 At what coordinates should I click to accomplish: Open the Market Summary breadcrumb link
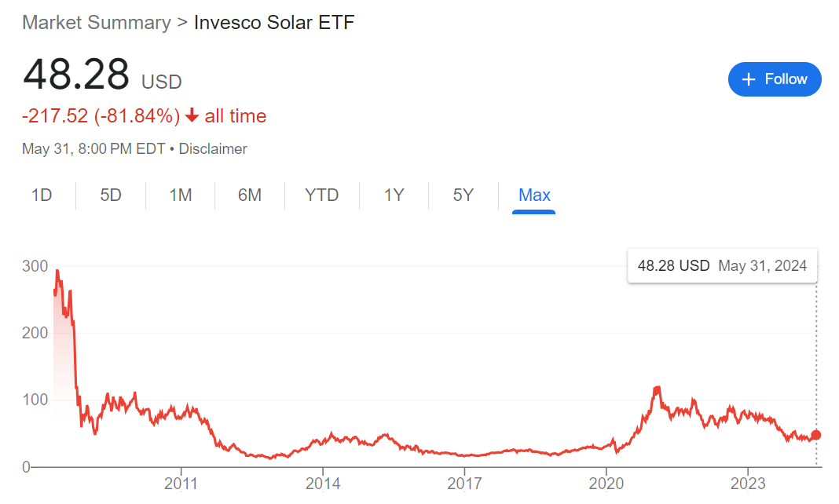(97, 22)
